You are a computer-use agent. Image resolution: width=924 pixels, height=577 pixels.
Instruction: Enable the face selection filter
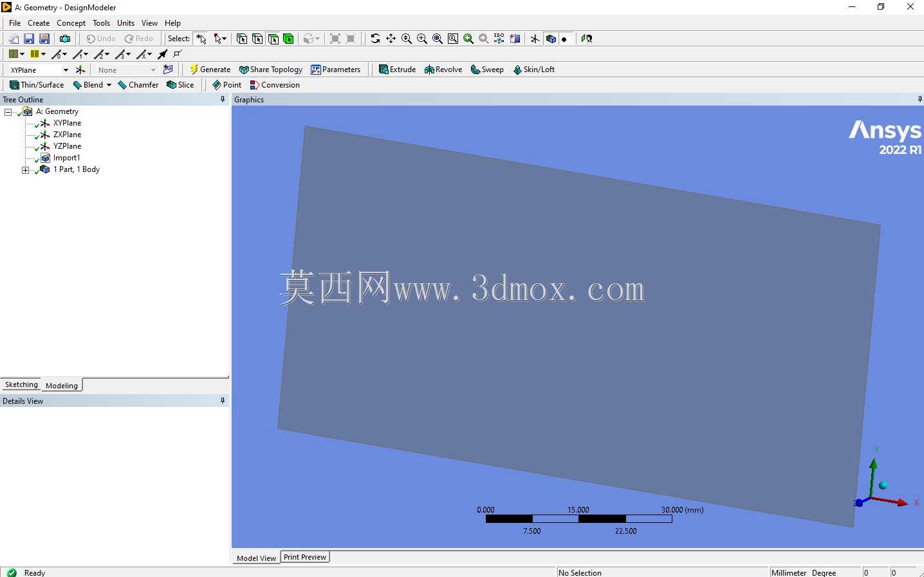click(273, 39)
